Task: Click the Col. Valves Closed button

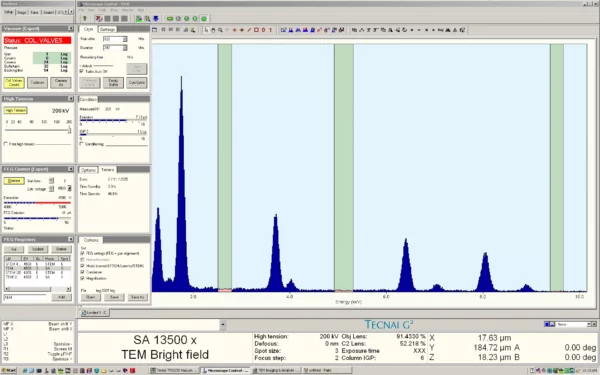Action: pos(14,83)
